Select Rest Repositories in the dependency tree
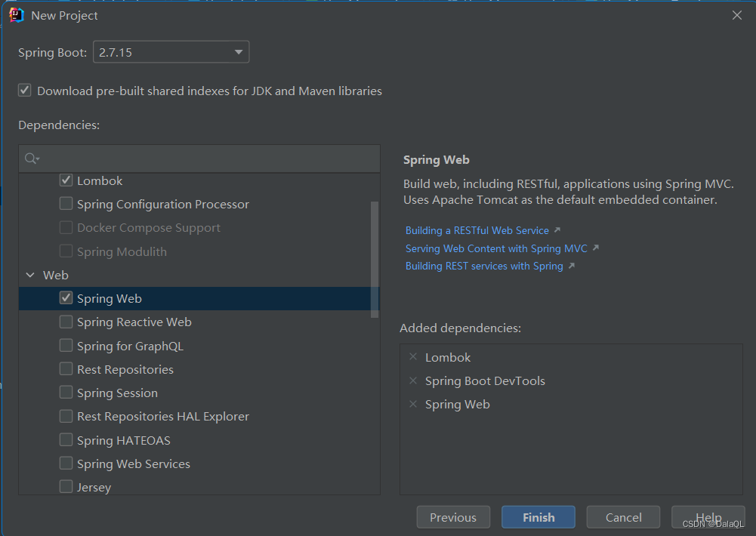The image size is (756, 536). pos(125,369)
